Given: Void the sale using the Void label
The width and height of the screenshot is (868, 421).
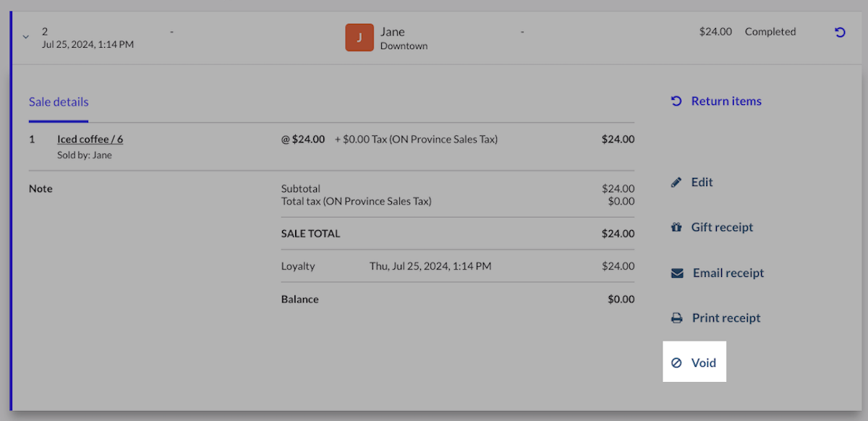Looking at the screenshot, I should pos(703,363).
